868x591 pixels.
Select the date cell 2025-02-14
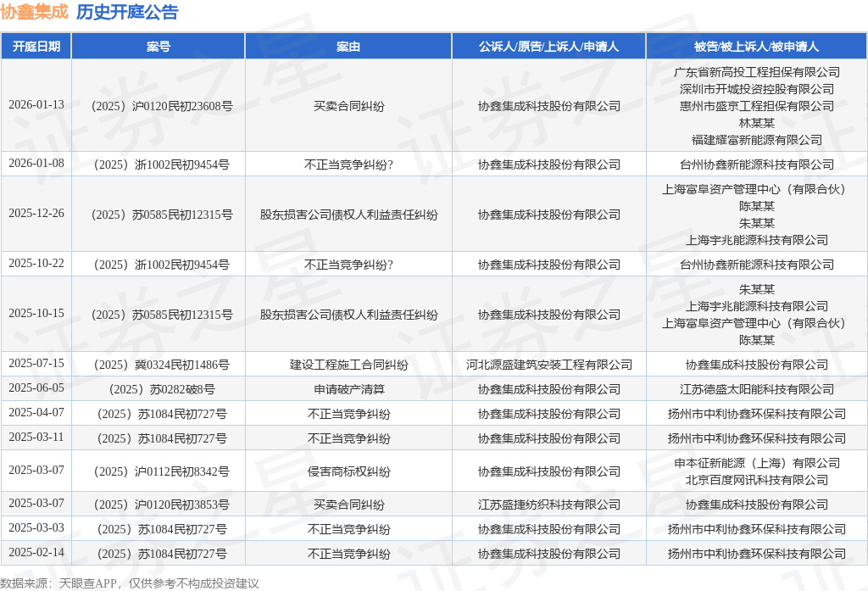coord(36,553)
